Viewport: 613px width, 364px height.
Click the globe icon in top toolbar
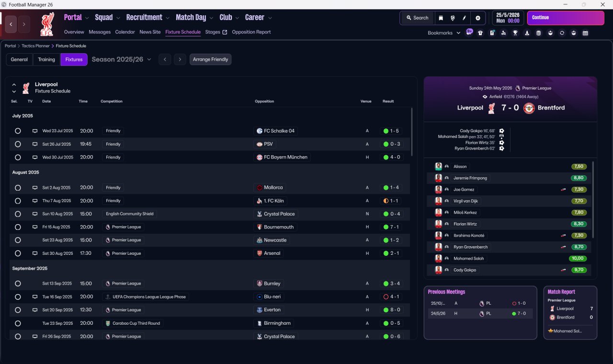tap(453, 18)
